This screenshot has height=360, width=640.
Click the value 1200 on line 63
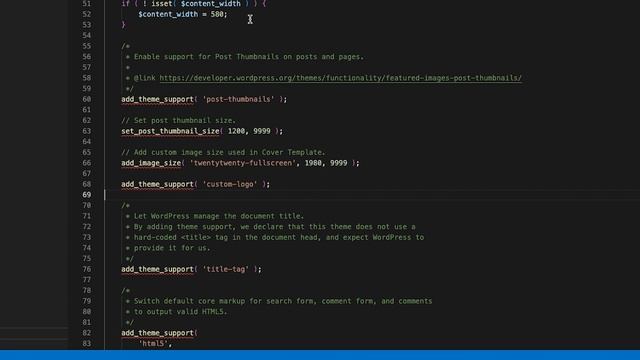point(236,131)
